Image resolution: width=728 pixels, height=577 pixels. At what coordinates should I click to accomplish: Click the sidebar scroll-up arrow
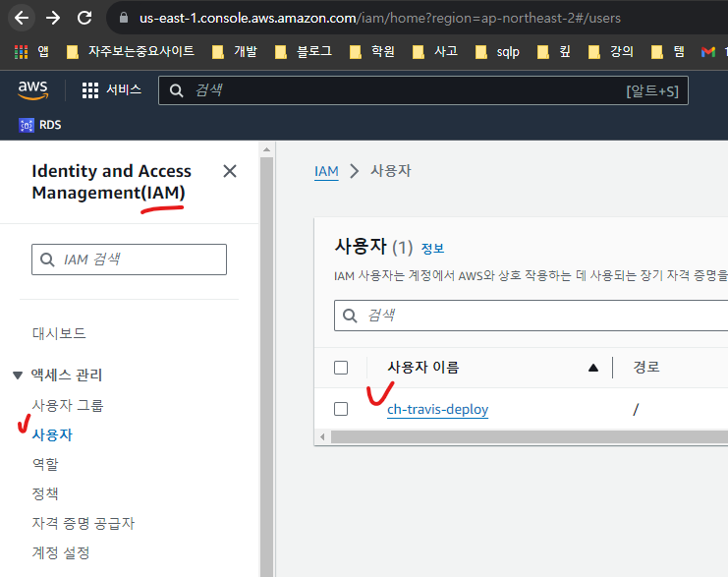tap(267, 149)
